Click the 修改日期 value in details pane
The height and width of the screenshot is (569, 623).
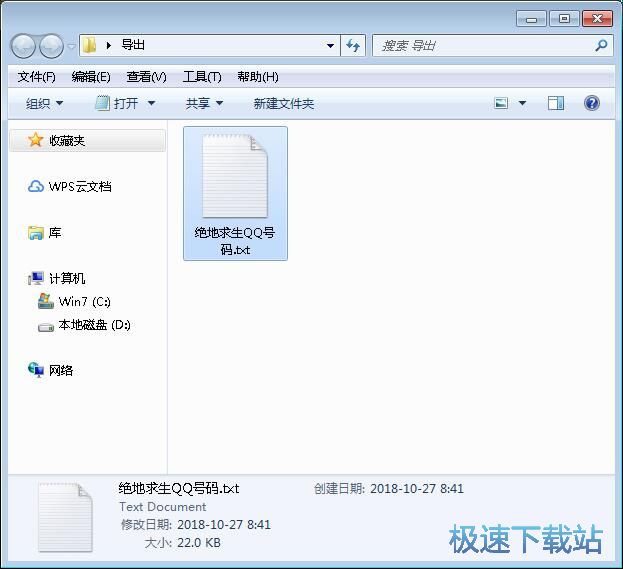224,525
